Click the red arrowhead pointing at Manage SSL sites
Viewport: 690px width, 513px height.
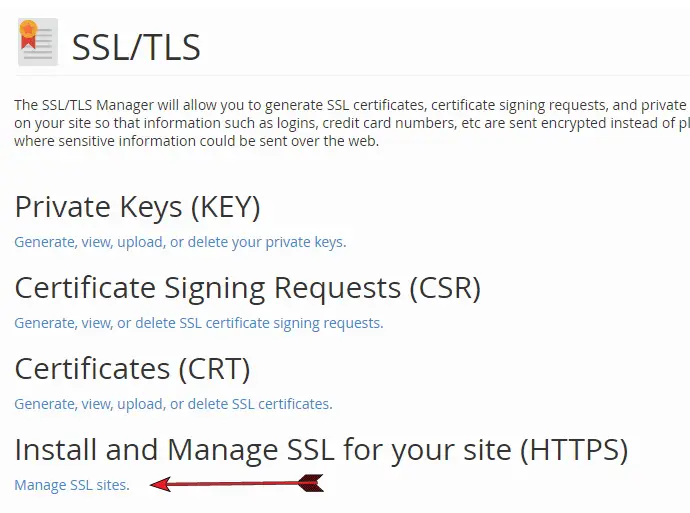pos(160,485)
